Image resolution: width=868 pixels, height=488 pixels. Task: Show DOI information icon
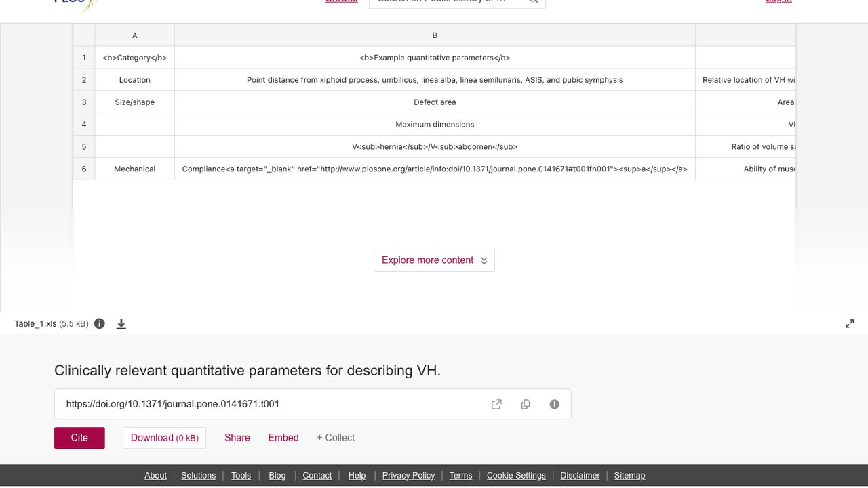pyautogui.click(x=555, y=404)
